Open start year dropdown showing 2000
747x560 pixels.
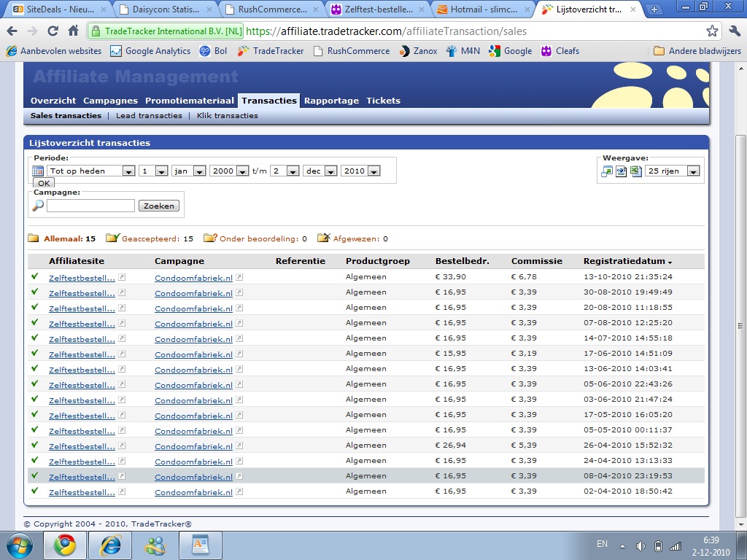click(x=229, y=171)
